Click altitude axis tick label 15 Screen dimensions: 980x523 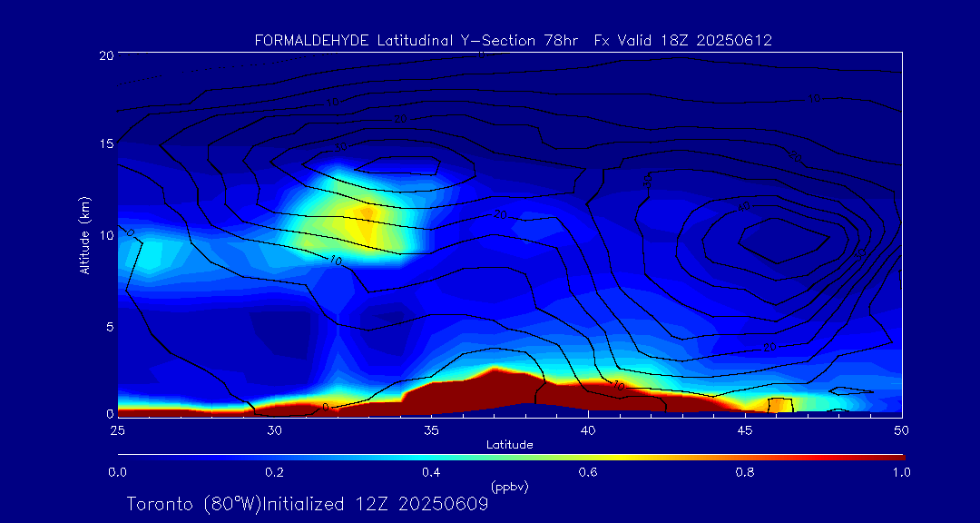[x=105, y=143]
